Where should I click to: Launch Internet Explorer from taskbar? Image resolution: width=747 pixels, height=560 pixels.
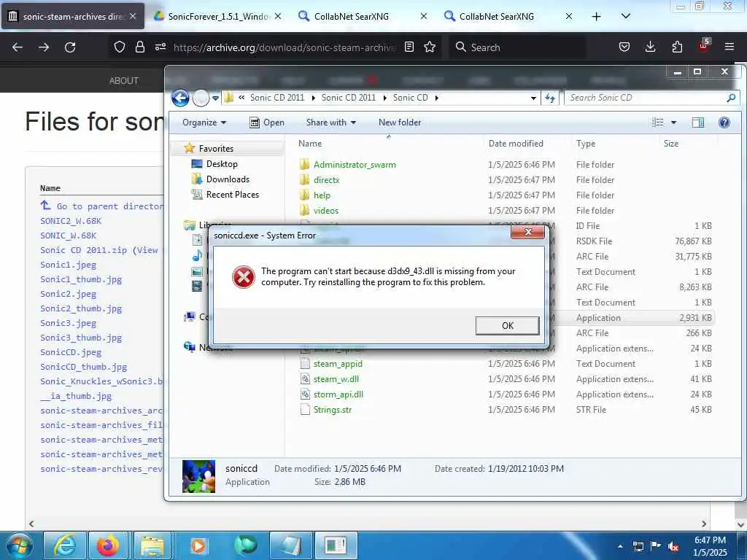point(65,545)
